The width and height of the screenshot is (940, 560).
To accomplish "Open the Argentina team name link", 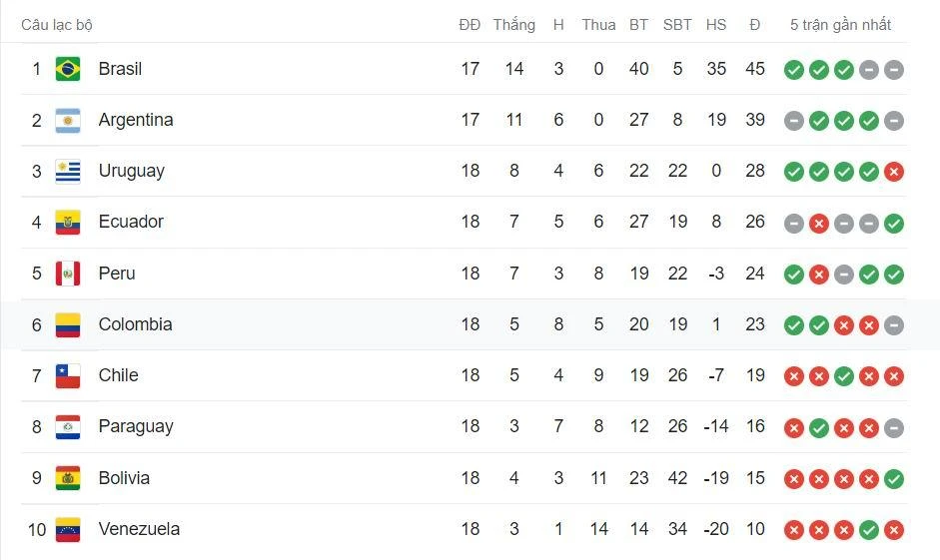I will 136,120.
